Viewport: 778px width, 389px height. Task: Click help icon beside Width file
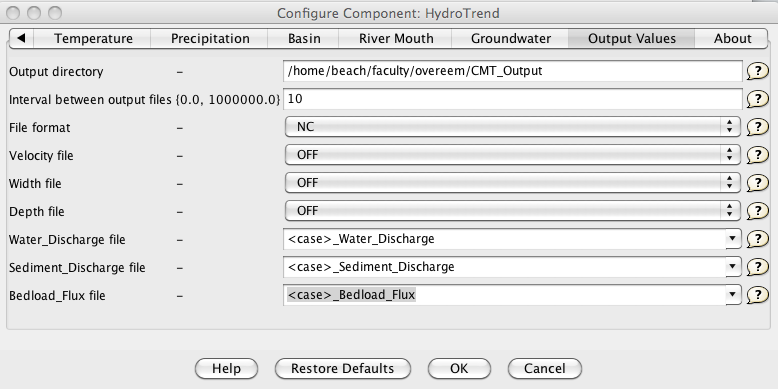coord(758,183)
